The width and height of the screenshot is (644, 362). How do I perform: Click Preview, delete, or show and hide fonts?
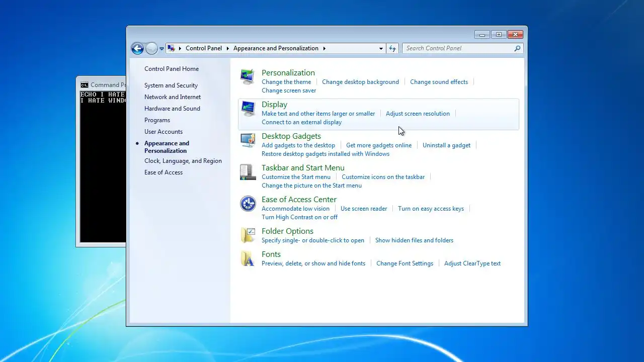(313, 263)
